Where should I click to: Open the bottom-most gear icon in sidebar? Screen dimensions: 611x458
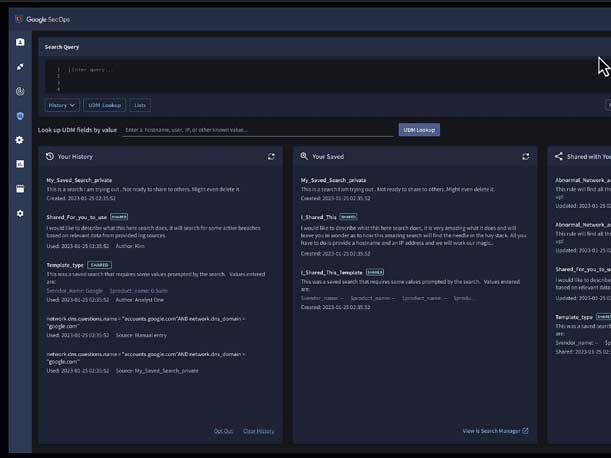pyautogui.click(x=20, y=213)
